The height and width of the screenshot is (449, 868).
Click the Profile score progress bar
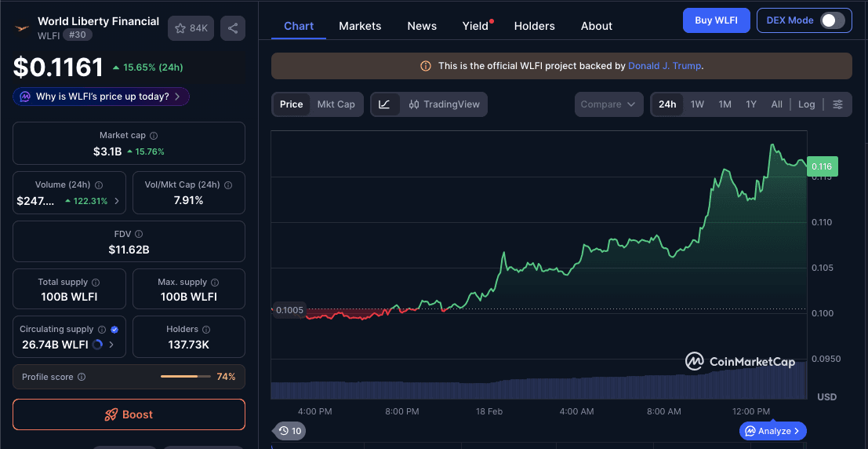186,377
